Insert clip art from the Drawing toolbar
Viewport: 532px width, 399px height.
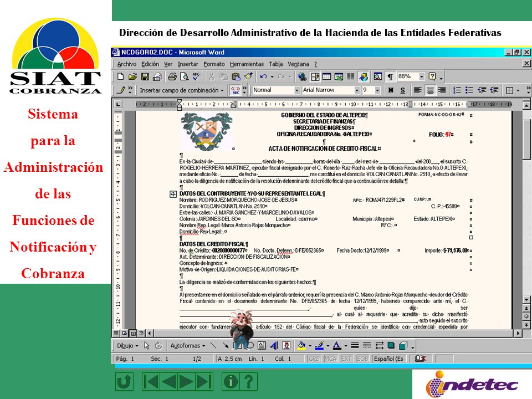pyautogui.click(x=287, y=346)
